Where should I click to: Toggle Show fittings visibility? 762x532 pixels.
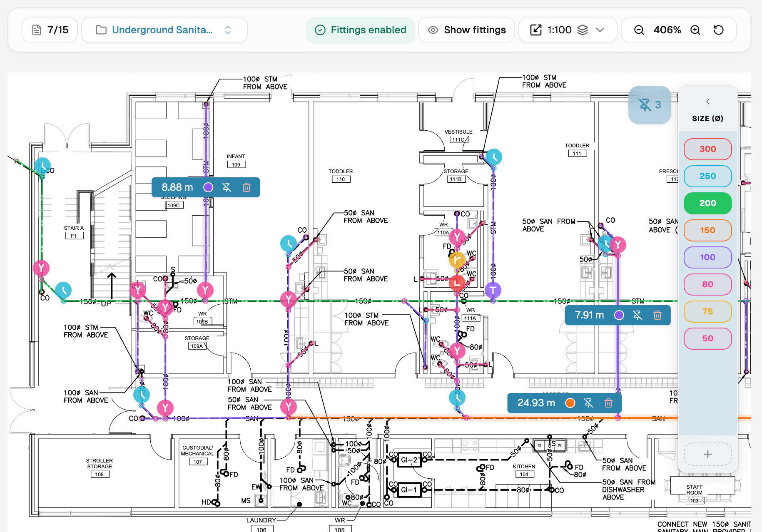point(466,30)
